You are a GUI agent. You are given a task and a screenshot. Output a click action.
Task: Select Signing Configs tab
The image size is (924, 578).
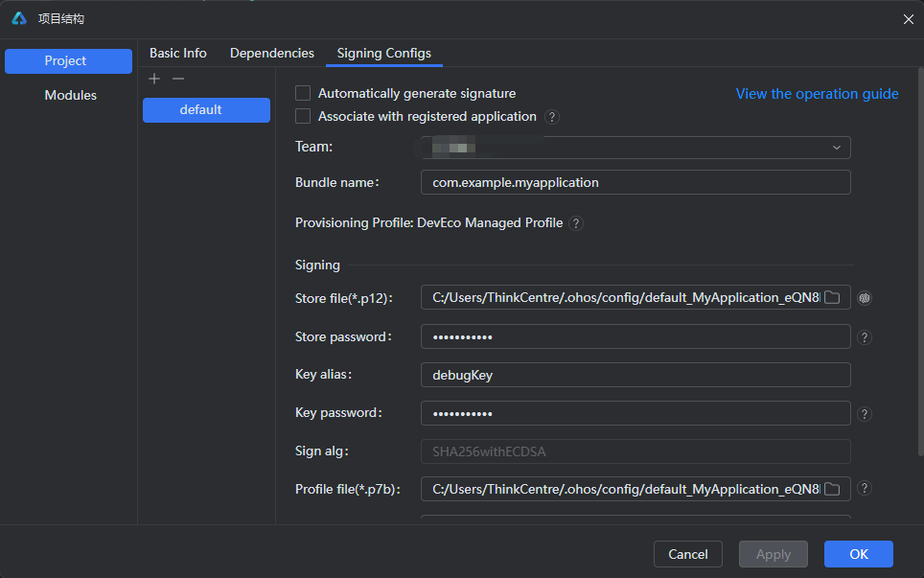(x=383, y=53)
